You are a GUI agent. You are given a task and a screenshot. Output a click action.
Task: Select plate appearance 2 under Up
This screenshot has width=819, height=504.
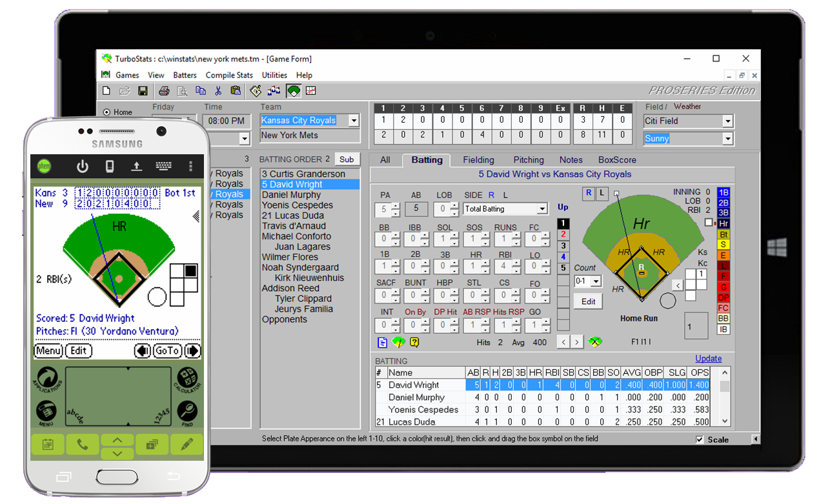coord(563,234)
